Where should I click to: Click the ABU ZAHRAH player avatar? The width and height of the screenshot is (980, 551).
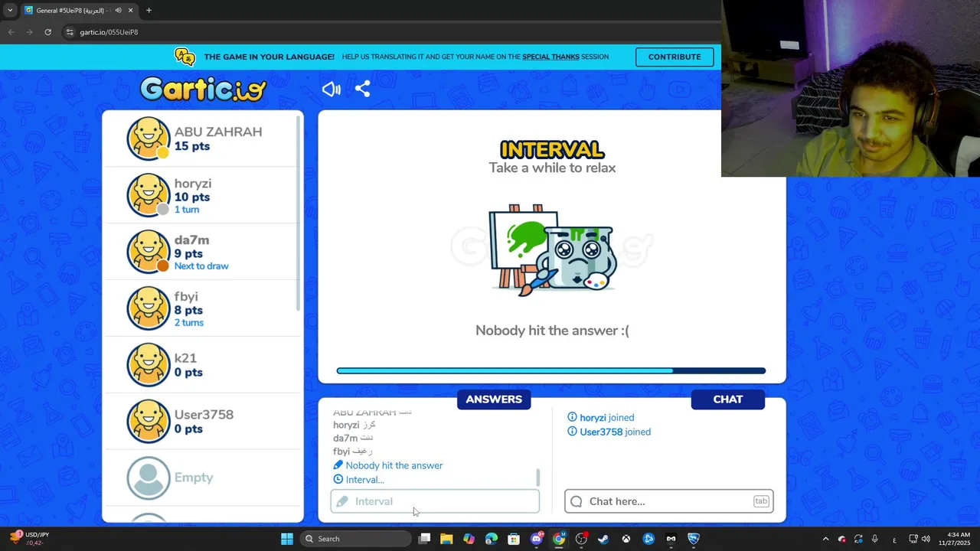tap(148, 139)
